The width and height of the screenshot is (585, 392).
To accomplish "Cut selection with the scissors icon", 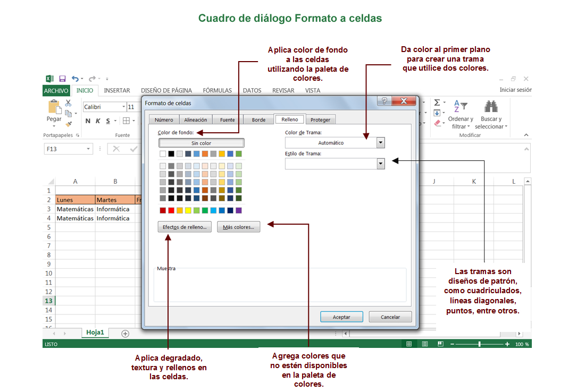I will (68, 103).
